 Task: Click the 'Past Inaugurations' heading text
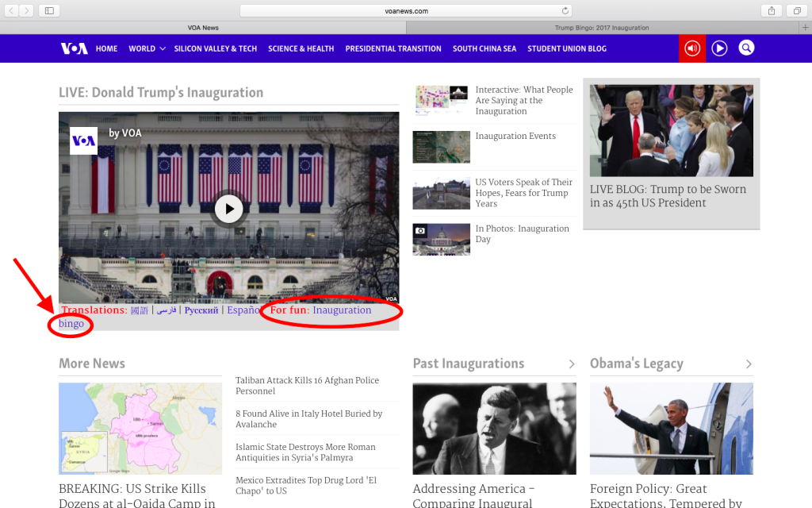point(468,364)
